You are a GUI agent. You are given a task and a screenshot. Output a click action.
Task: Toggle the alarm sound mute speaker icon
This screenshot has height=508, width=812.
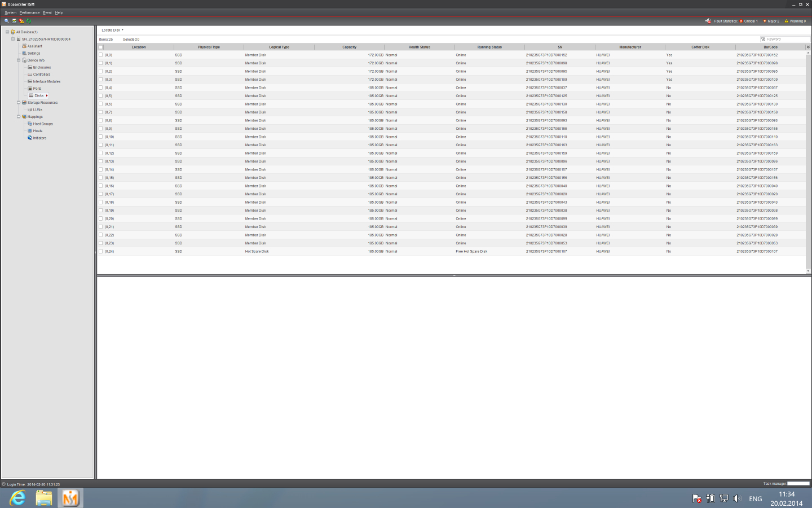click(708, 21)
